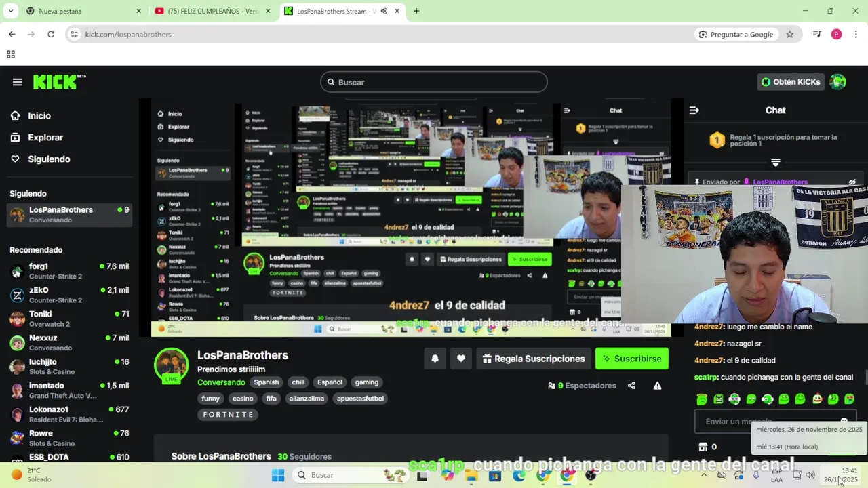
Task: Open the volume control in the tray
Action: (x=810, y=475)
